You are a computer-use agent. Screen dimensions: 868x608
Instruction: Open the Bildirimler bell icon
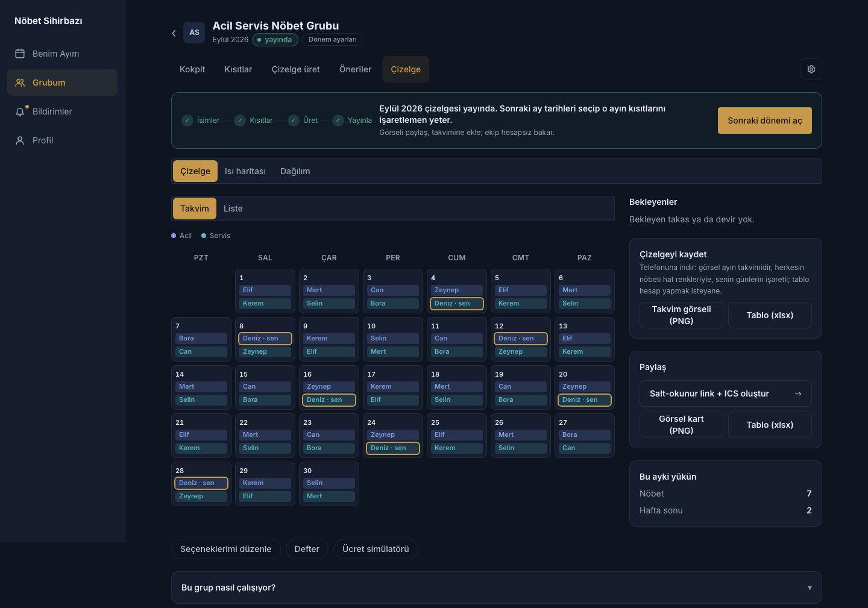(x=20, y=111)
